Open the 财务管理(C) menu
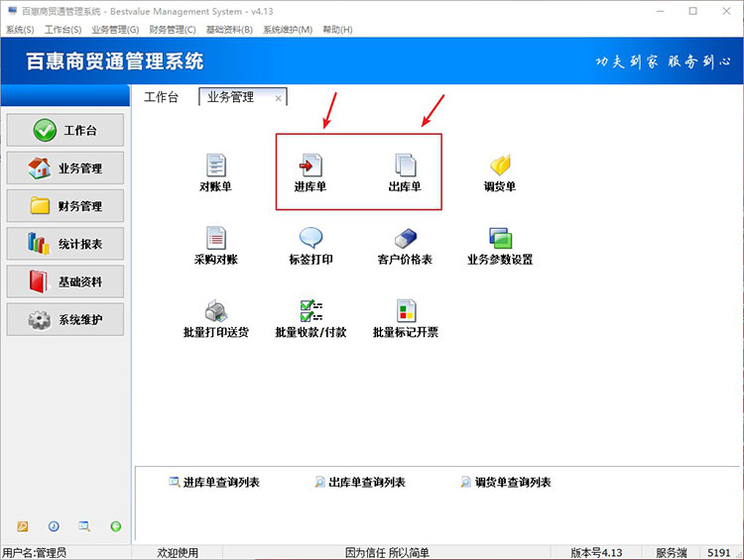744x560 pixels. point(173,30)
